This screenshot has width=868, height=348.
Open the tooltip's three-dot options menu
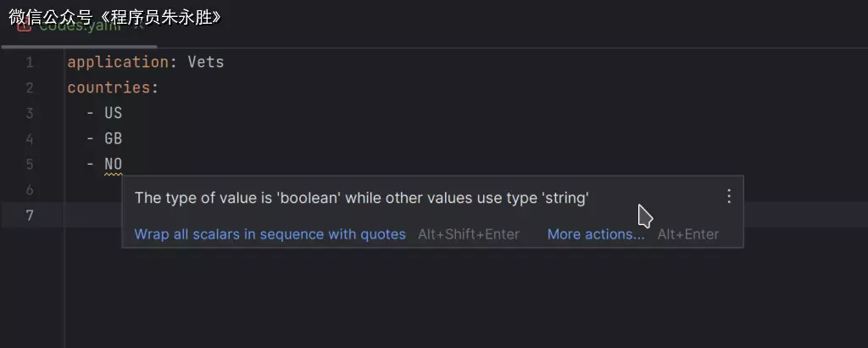728,196
